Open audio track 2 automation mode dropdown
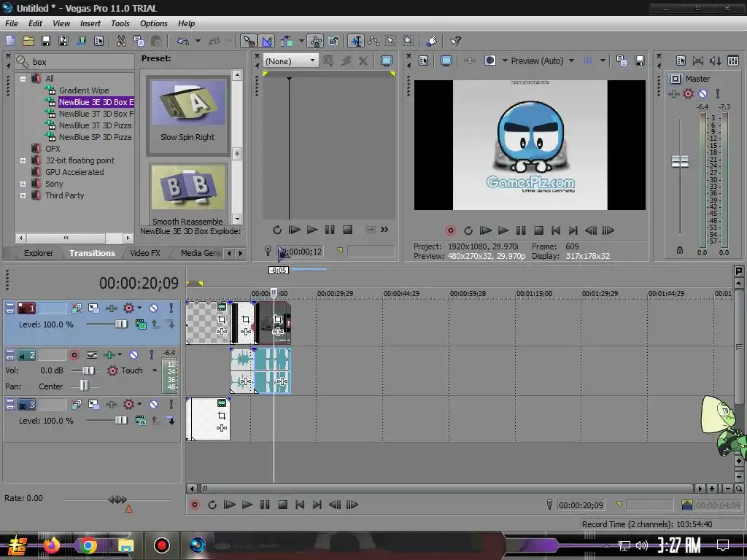This screenshot has height=560, width=747. tap(155, 370)
